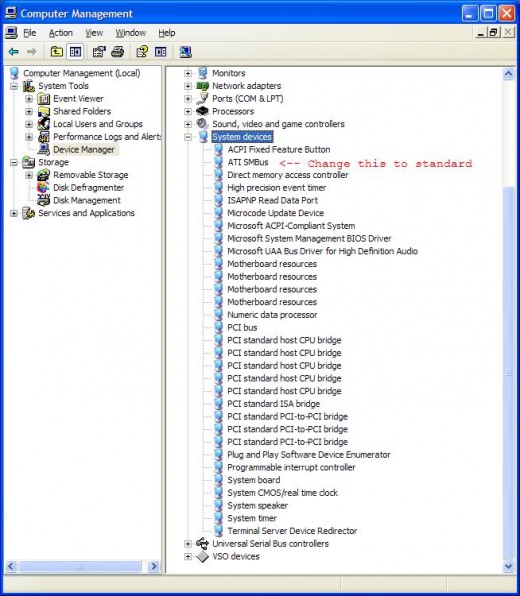Open the Action menu

coord(60,33)
